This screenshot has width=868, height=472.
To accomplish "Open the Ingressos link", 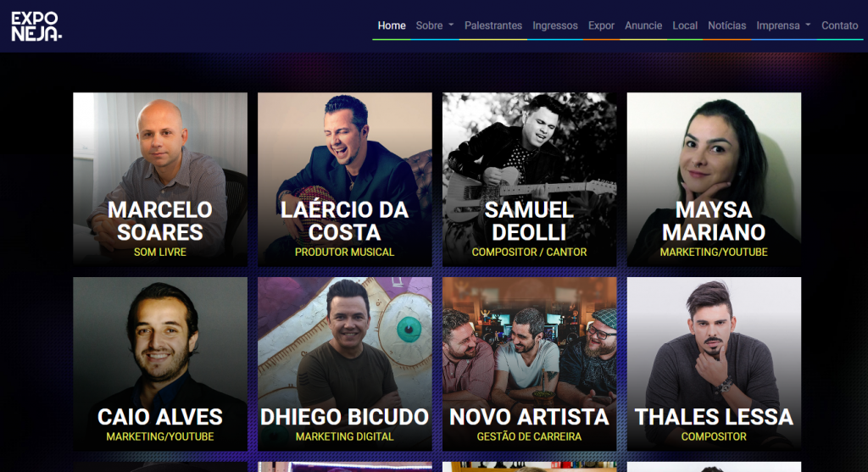I will click(554, 25).
